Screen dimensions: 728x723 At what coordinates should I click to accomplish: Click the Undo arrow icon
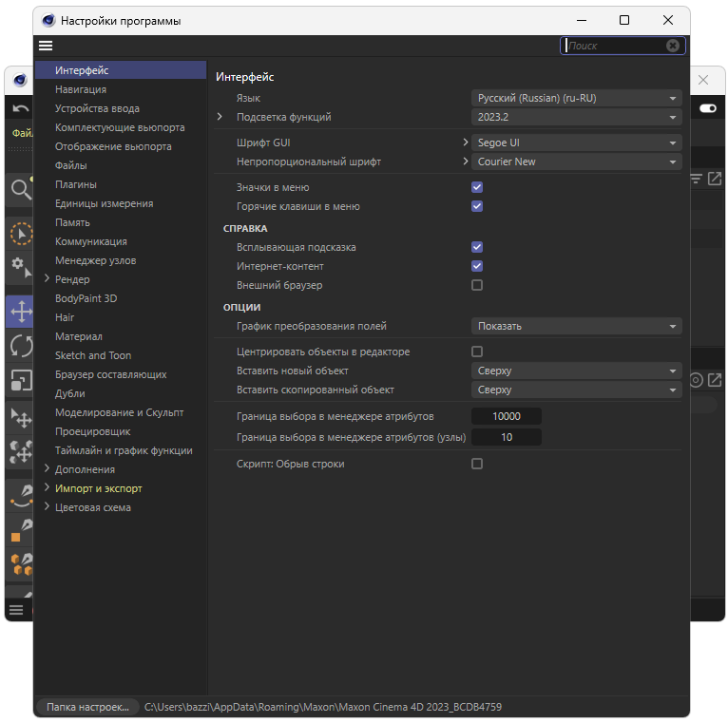(x=20, y=109)
